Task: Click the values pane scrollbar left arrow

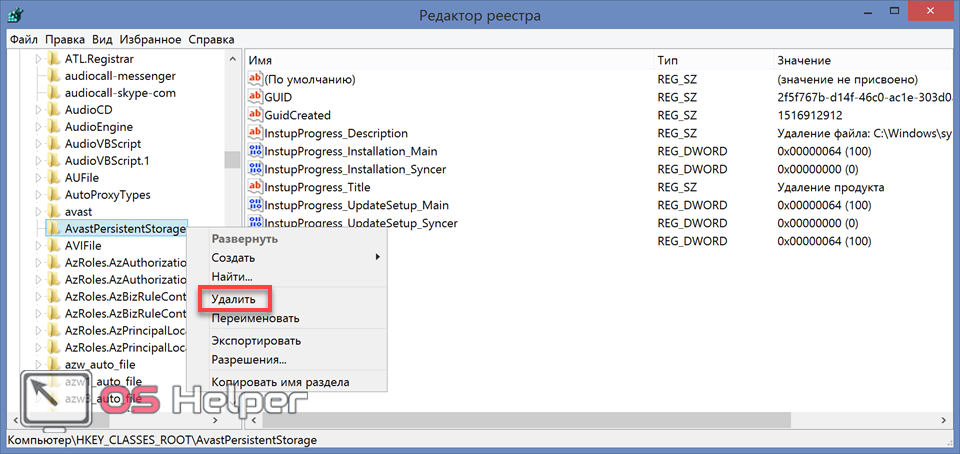Action: coord(252,420)
